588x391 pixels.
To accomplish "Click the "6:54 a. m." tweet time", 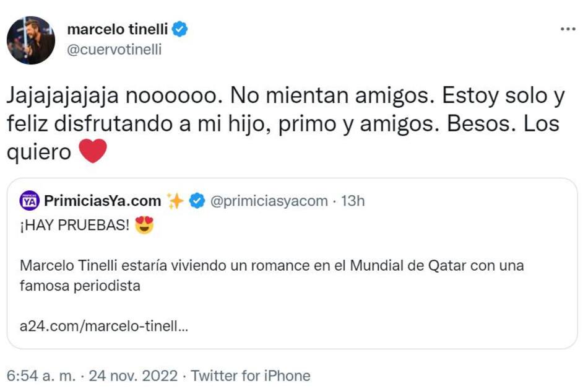I will tap(41, 376).
